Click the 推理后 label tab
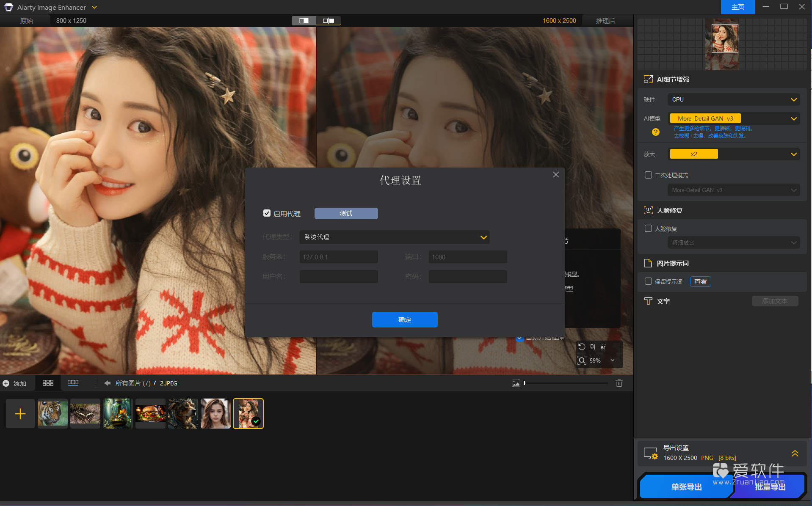Screen dimensions: 812x506 pyautogui.click(x=605, y=21)
